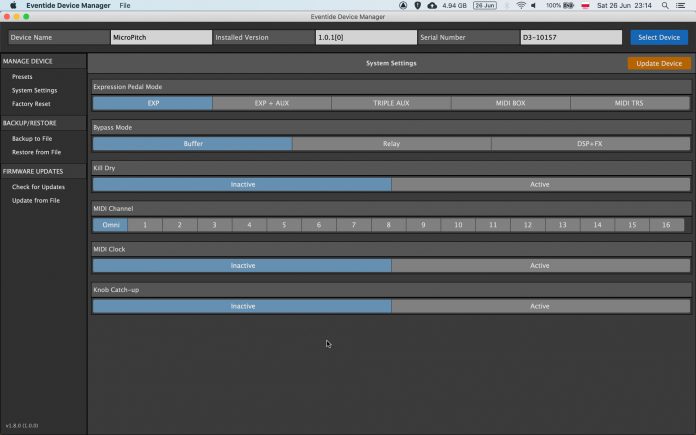Select Relay bypass mode

(x=391, y=144)
